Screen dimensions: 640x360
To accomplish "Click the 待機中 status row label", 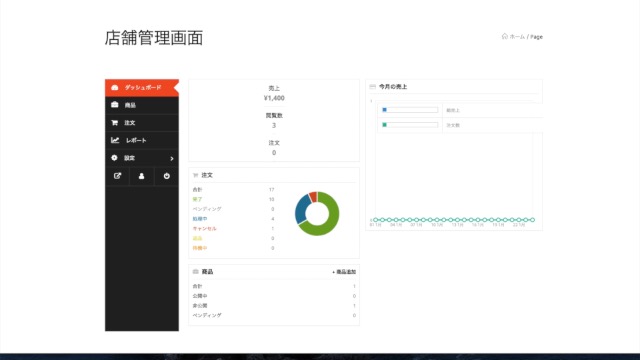I will pos(200,248).
